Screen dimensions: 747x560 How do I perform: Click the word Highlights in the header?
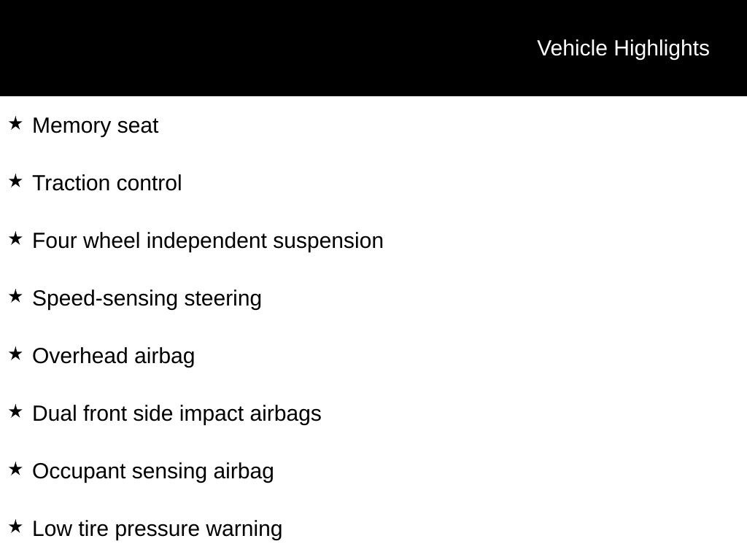point(662,49)
